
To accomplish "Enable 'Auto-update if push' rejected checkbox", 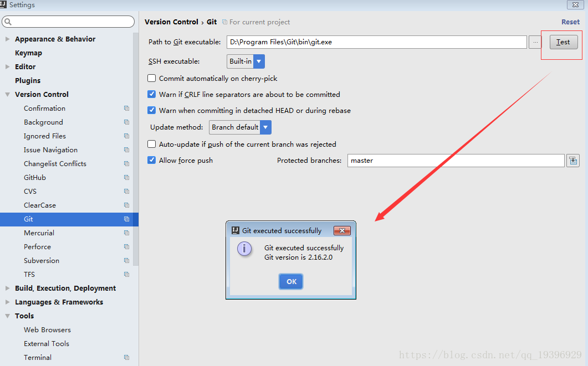I will 151,144.
